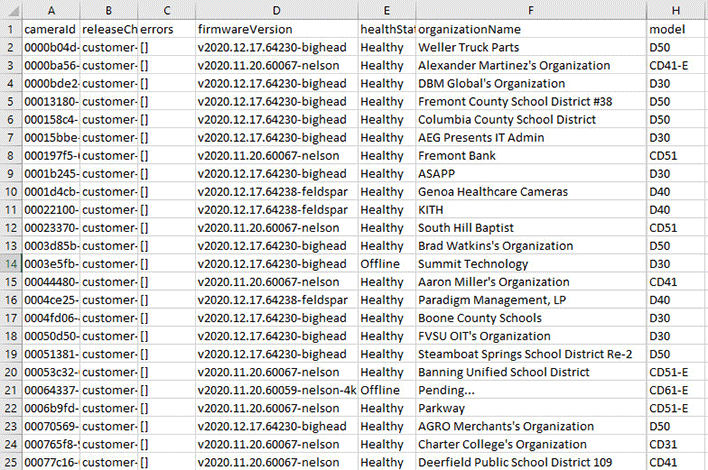The height and width of the screenshot is (470, 708).
Task: Click the errors header cell
Action: click(x=167, y=29)
